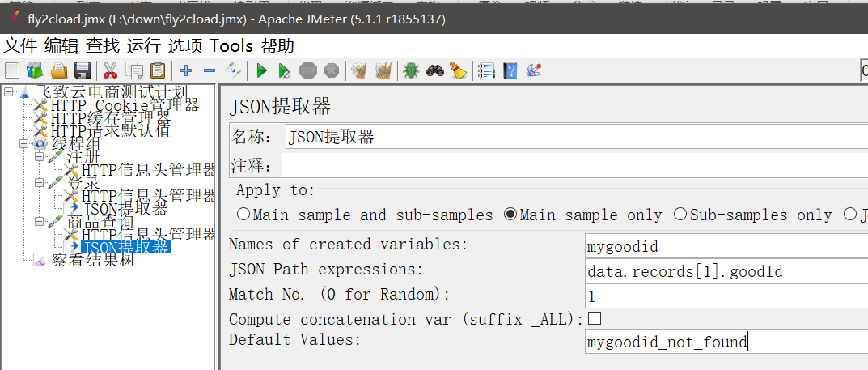
Task: Click the 注释 comment input field
Action: tap(574, 165)
